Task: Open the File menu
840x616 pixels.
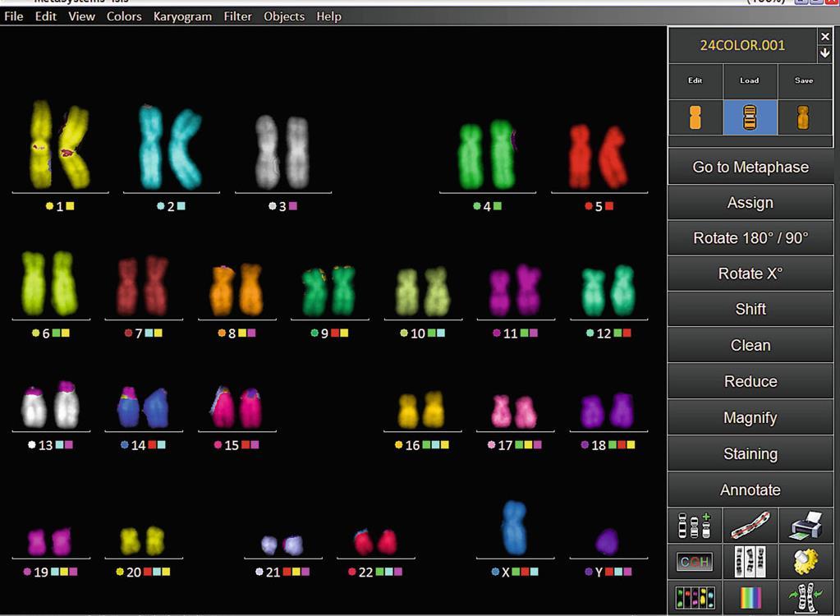Action: (x=13, y=16)
